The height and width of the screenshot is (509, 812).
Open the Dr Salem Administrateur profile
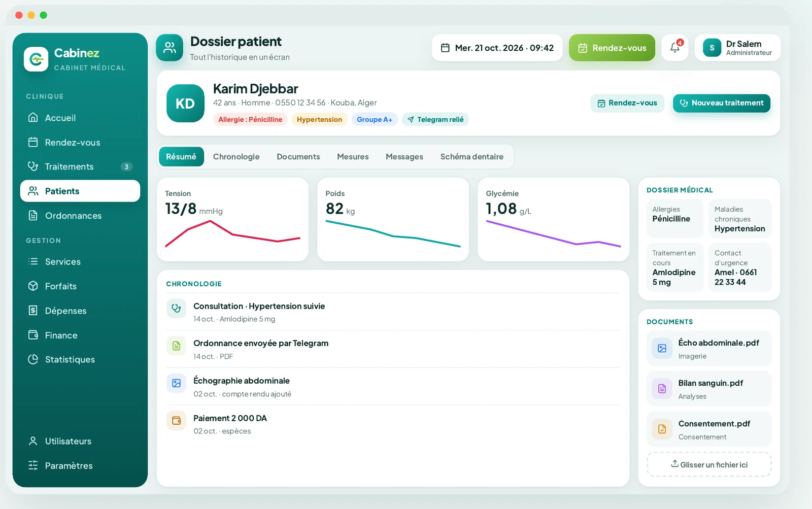737,48
